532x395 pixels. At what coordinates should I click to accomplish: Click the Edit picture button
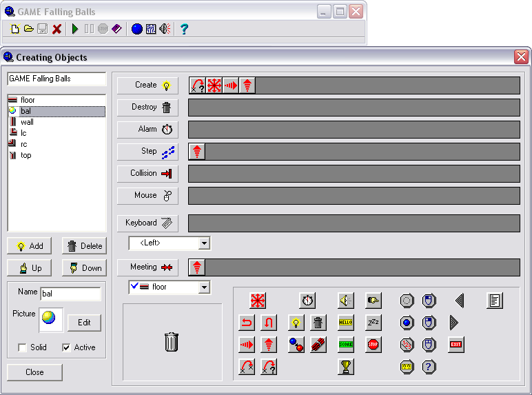coord(84,323)
